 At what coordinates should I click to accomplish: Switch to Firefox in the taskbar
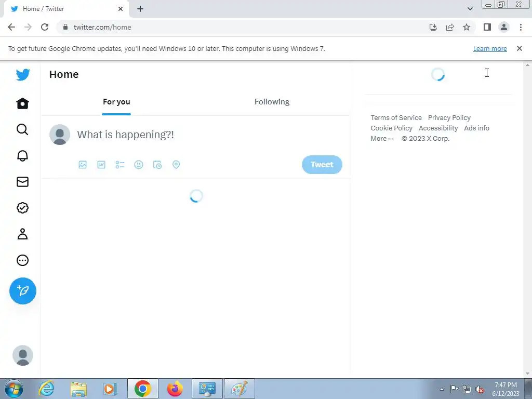(175, 389)
